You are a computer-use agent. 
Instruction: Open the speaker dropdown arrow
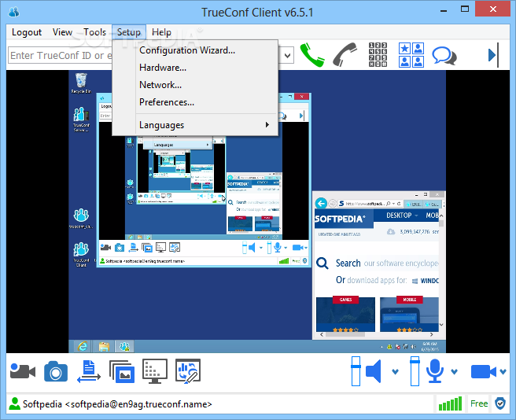[x=395, y=371]
